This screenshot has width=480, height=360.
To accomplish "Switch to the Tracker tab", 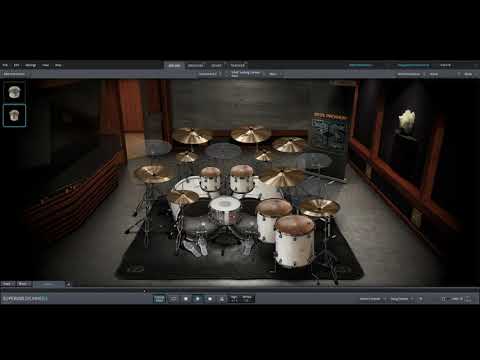I will (237, 65).
